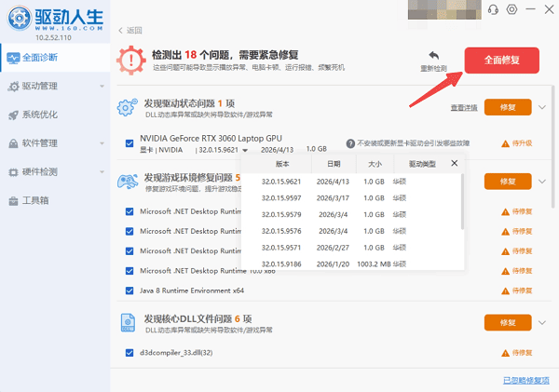559x392 pixels.
Task: Click the 软件管理 bag icon
Action: 13,143
